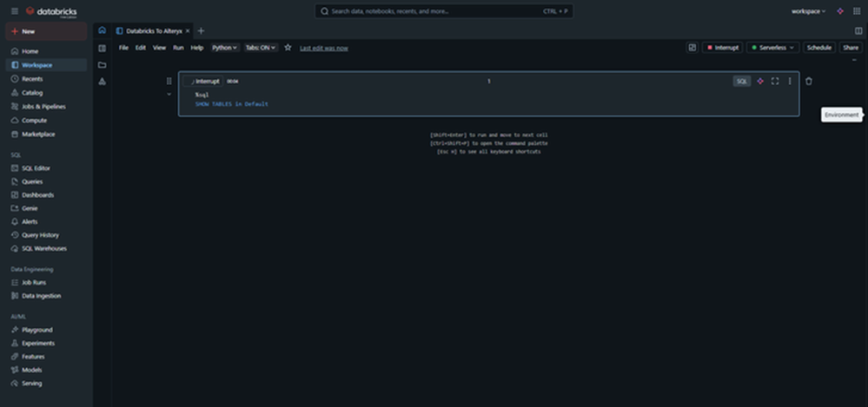Open the Run menu
The height and width of the screenshot is (407, 868).
(x=178, y=48)
